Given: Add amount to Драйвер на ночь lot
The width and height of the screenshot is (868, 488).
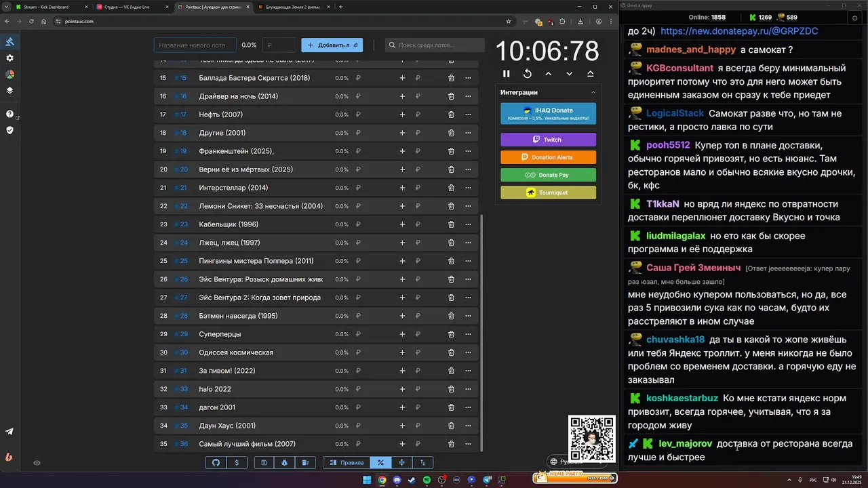Looking at the screenshot, I should (x=402, y=96).
